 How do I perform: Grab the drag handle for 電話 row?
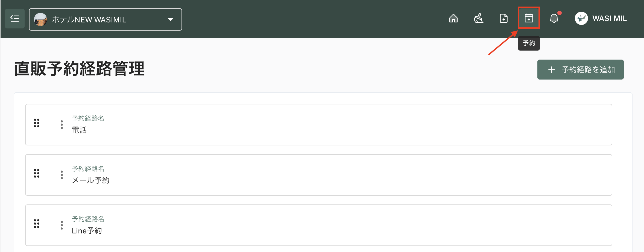37,123
